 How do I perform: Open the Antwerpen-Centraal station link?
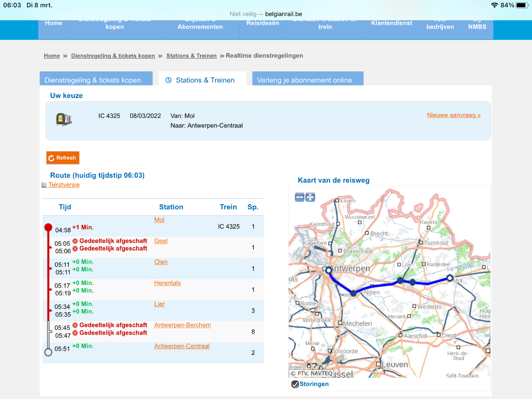pos(182,346)
